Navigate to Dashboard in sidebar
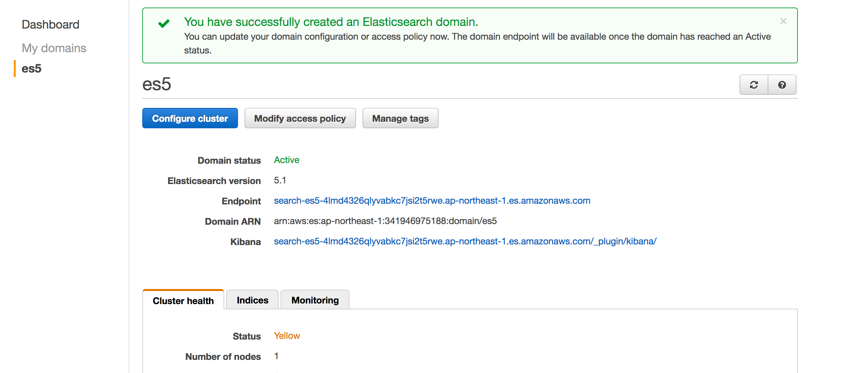Viewport: 868px width, 373px height. 50,24
